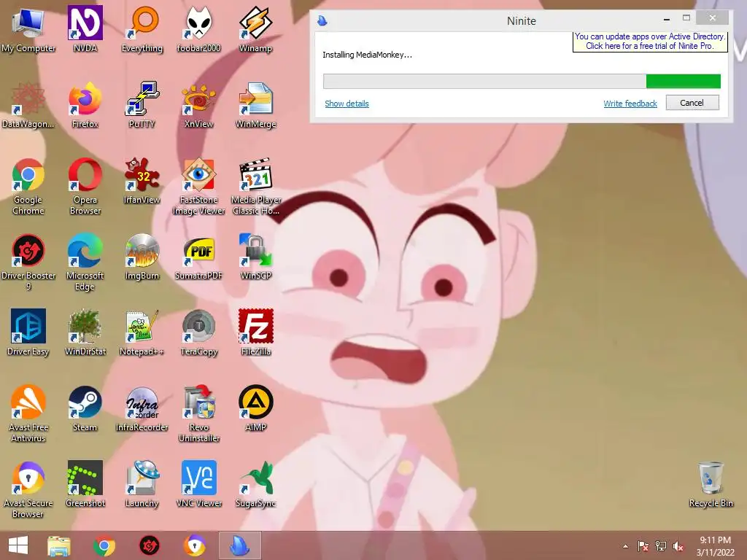This screenshot has height=560, width=747.
Task: Click the Notepad++ shortcut icon
Action: click(142, 332)
